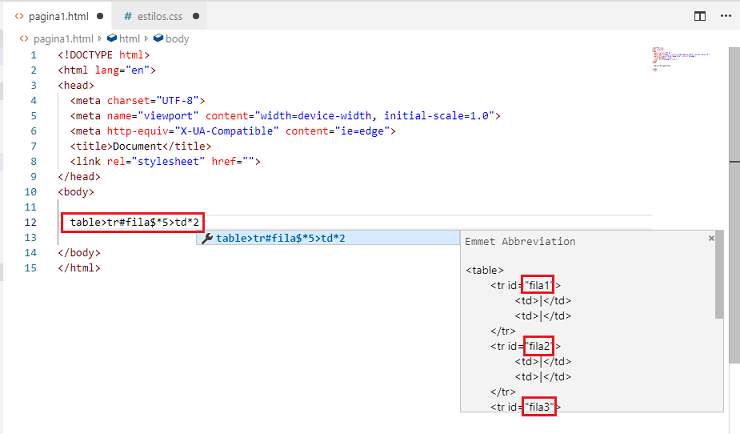This screenshot has height=434, width=740.
Task: Click the closing </body> tag
Action: (79, 252)
